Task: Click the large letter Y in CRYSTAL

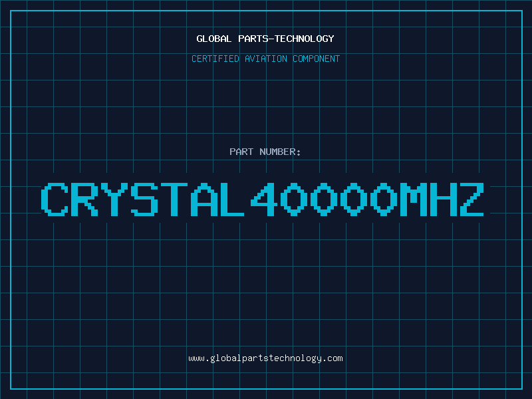Action: 114,199
